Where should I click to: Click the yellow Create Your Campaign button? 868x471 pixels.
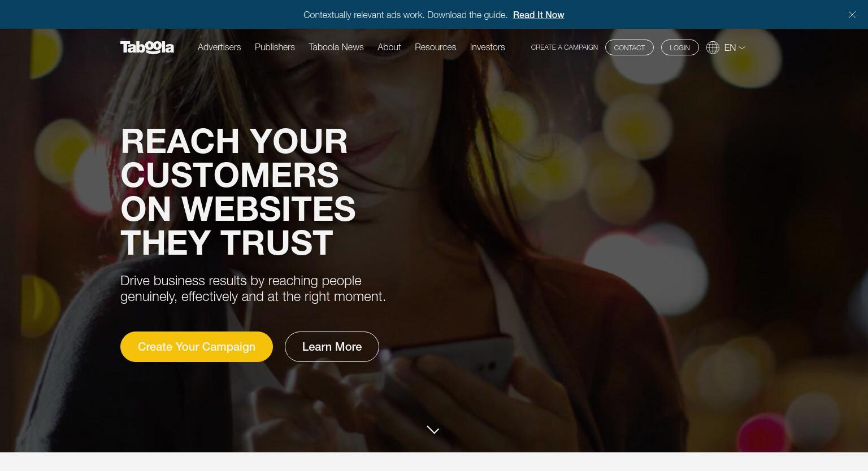point(197,347)
